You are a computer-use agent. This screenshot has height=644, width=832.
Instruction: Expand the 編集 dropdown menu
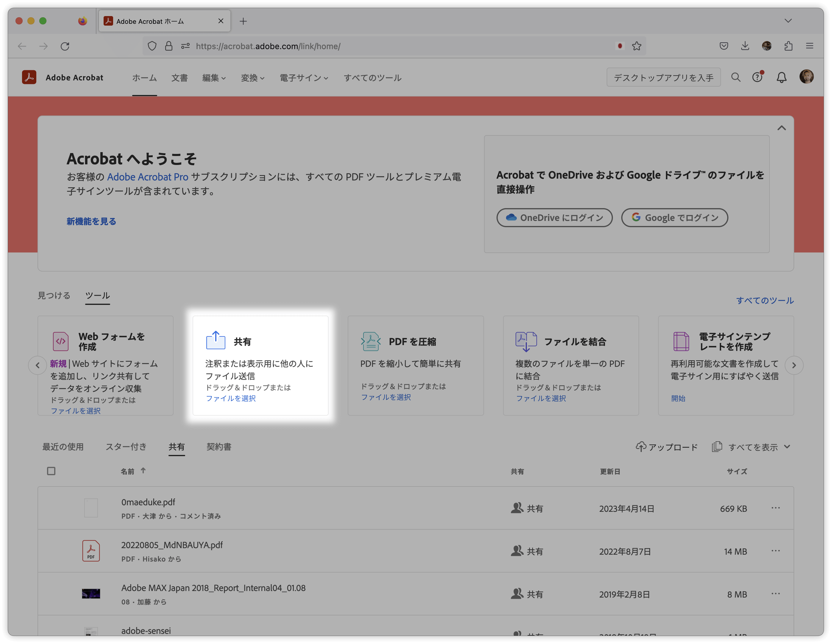(x=214, y=78)
